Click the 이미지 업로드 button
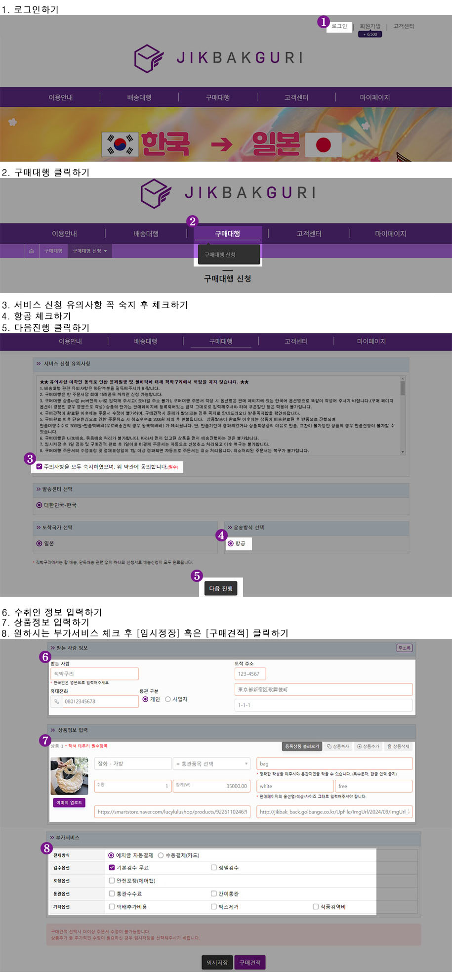This screenshot has width=452, height=980. 69,802
